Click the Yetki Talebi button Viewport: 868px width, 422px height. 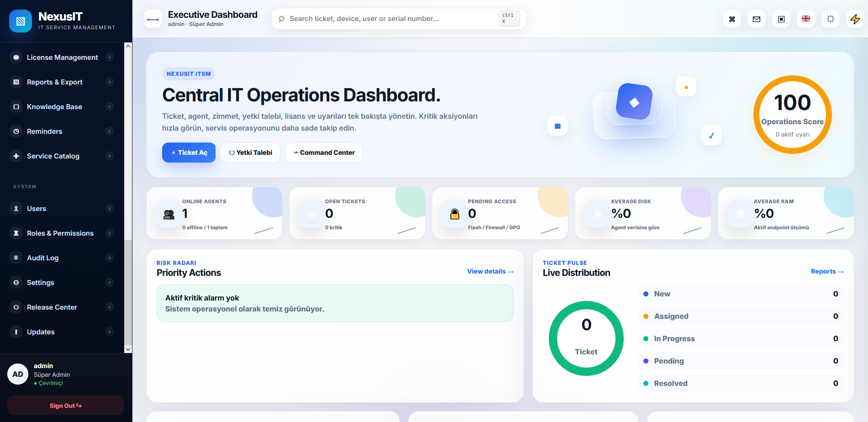point(250,153)
